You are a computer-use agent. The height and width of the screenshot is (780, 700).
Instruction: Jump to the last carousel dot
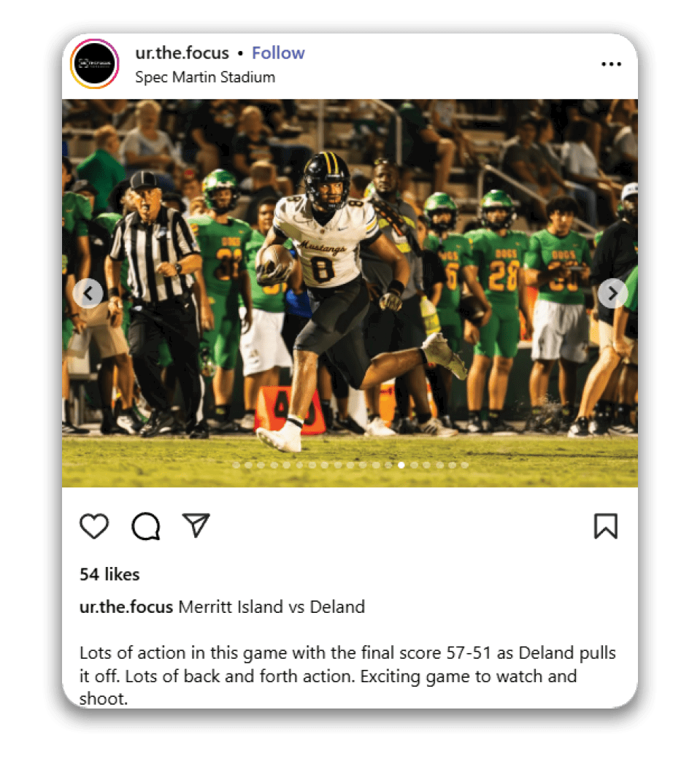point(465,465)
